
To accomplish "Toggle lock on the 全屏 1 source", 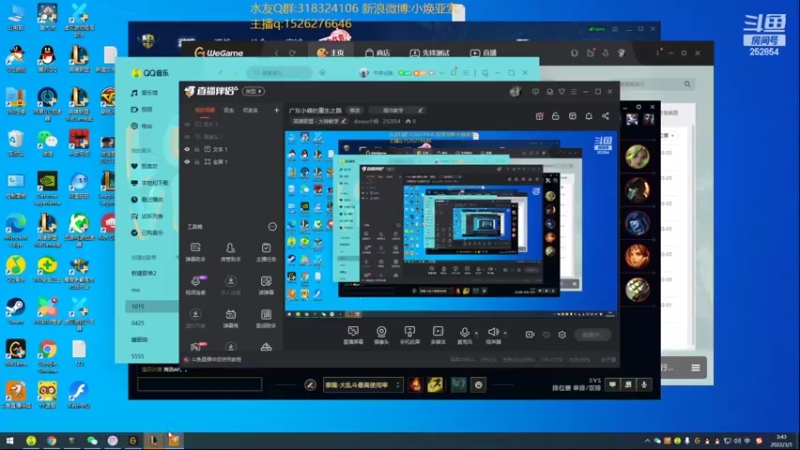I will coord(197,162).
